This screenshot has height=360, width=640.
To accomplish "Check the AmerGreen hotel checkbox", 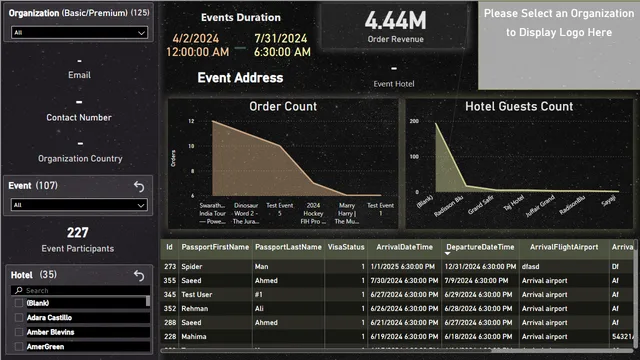I will pyautogui.click(x=19, y=347).
